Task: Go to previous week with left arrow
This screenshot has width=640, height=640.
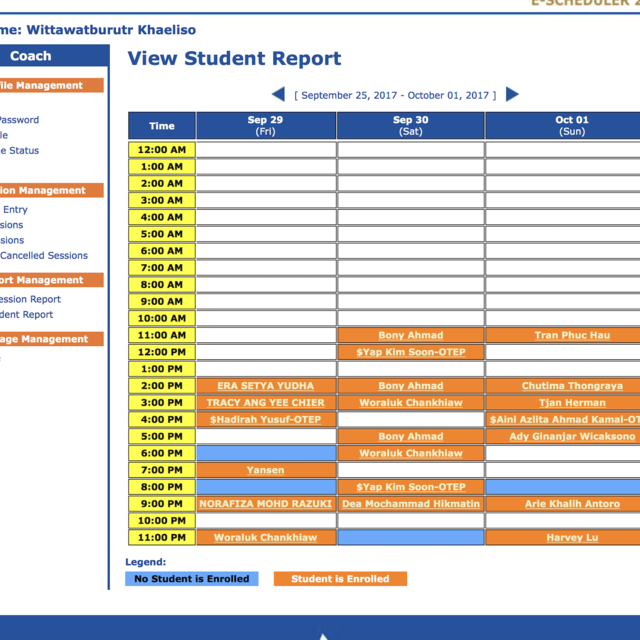Action: tap(278, 95)
